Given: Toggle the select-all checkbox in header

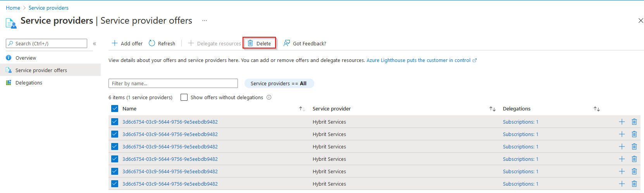Looking at the screenshot, I should click(115, 109).
